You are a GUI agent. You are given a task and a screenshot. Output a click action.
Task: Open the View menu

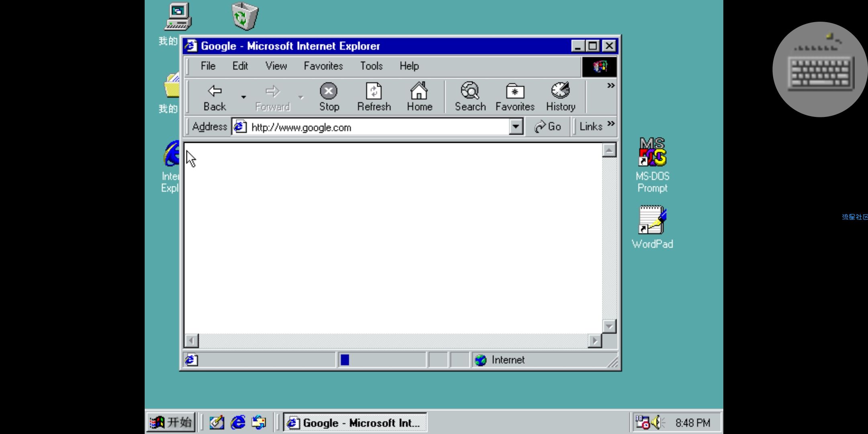(276, 66)
